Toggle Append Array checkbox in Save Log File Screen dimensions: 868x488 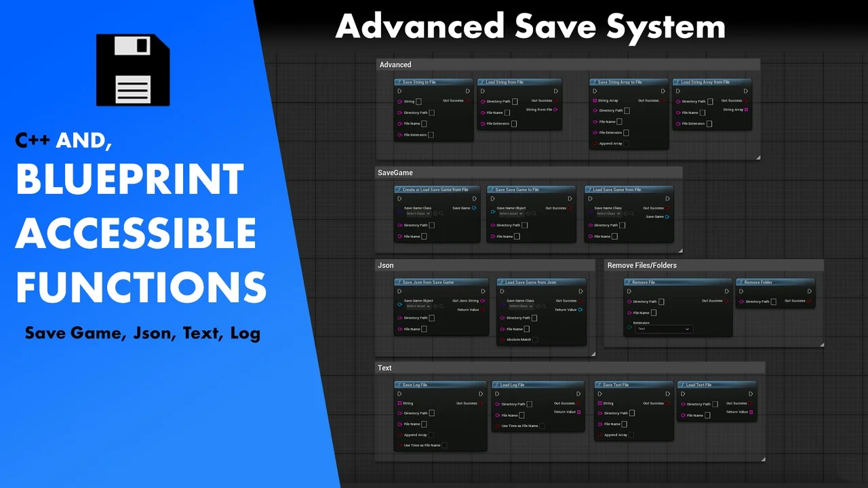pos(431,435)
